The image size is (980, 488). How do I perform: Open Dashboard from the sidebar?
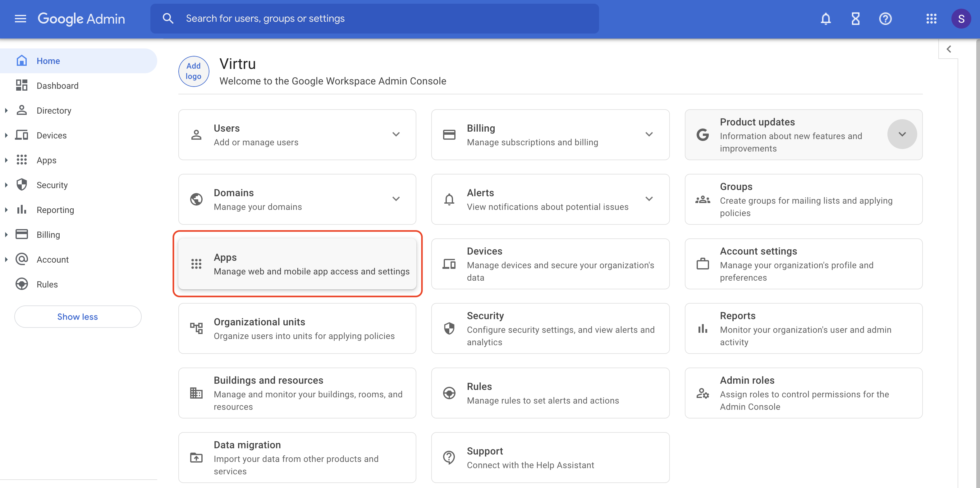click(x=57, y=85)
